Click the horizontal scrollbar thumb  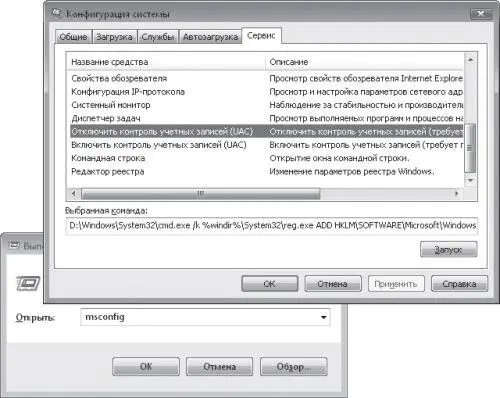200,193
